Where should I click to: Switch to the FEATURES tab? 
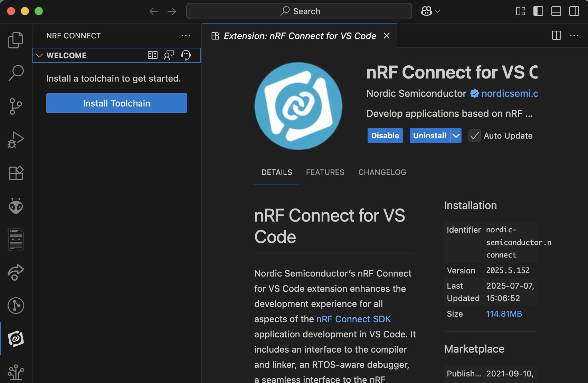(x=325, y=172)
